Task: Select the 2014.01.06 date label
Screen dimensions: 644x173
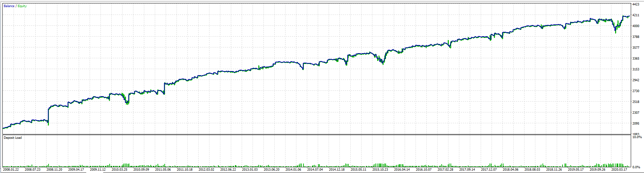Action: coord(293,170)
